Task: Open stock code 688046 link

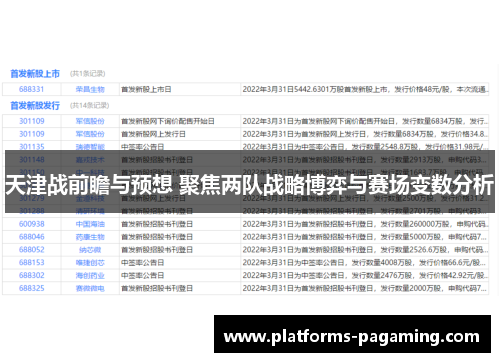Action: click(x=32, y=237)
